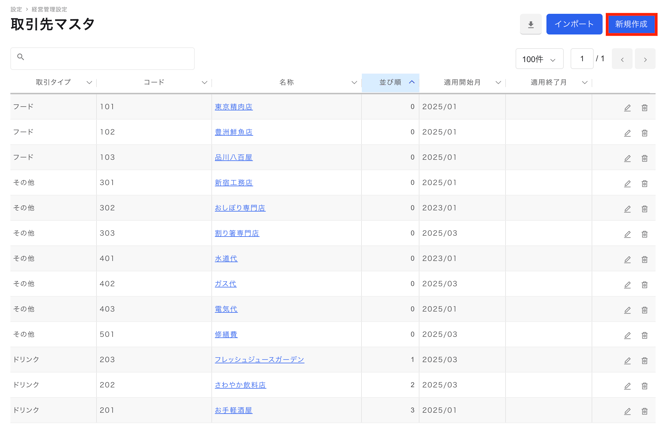Delete row 103 with trash icon
The image size is (670, 434).
(644, 158)
